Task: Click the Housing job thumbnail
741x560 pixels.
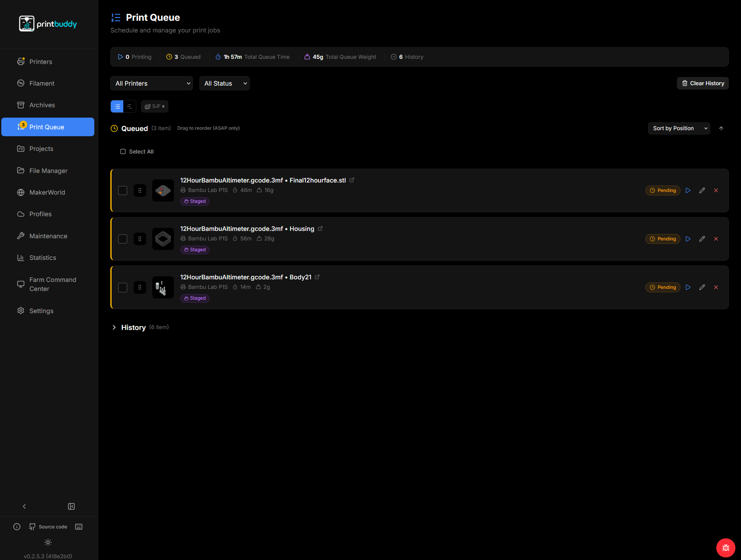Action: (163, 239)
